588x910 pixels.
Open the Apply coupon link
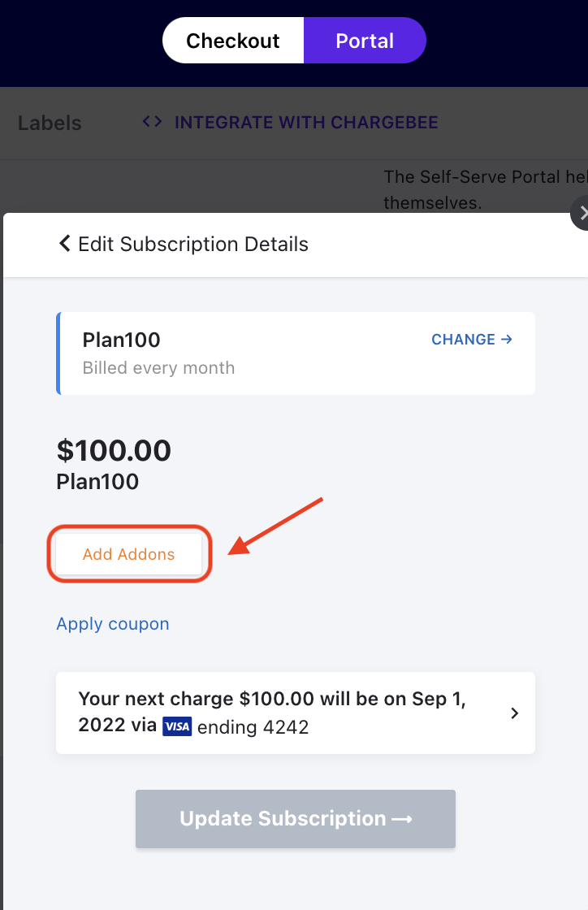coord(113,624)
